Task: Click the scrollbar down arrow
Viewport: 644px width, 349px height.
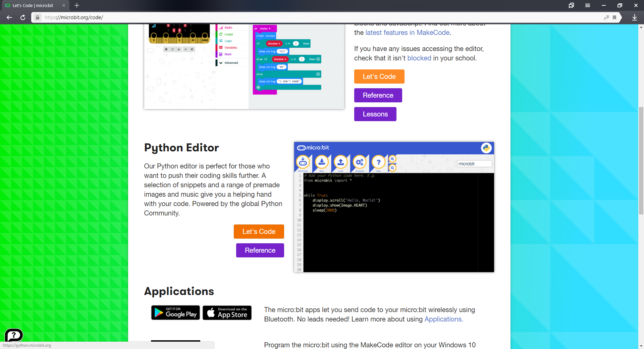Action: coord(641,346)
